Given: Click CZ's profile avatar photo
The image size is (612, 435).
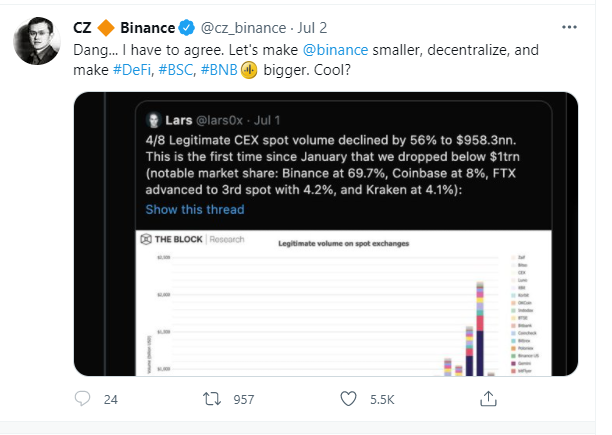Looking at the screenshot, I should pyautogui.click(x=37, y=41).
